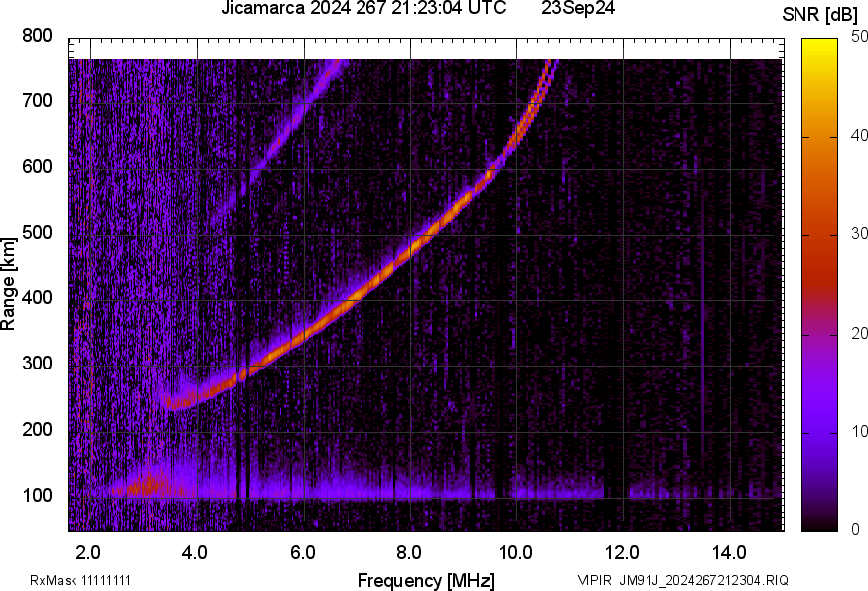Click the frequency tick label '8.0'
The height and width of the screenshot is (591, 868).
[x=408, y=552]
